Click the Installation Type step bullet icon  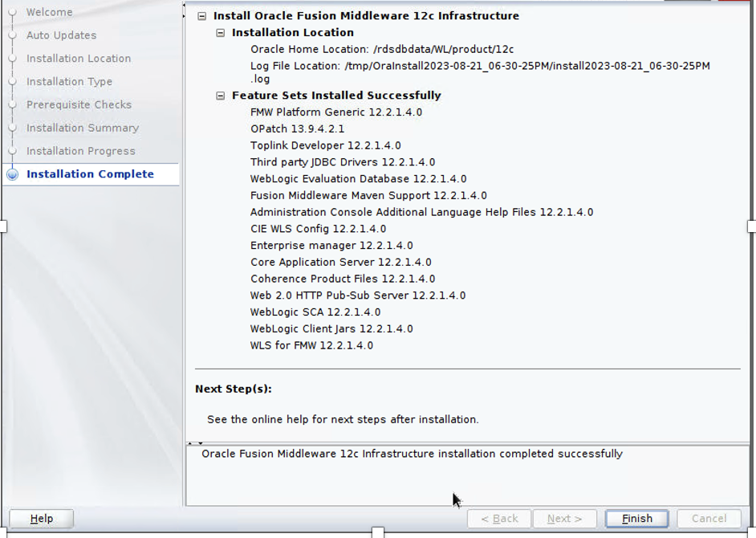[13, 82]
